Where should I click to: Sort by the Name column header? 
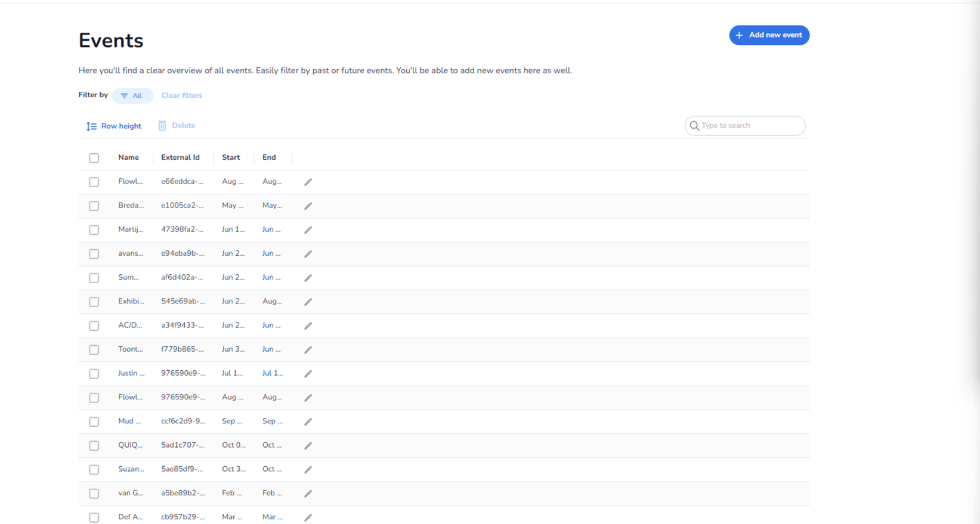point(128,157)
